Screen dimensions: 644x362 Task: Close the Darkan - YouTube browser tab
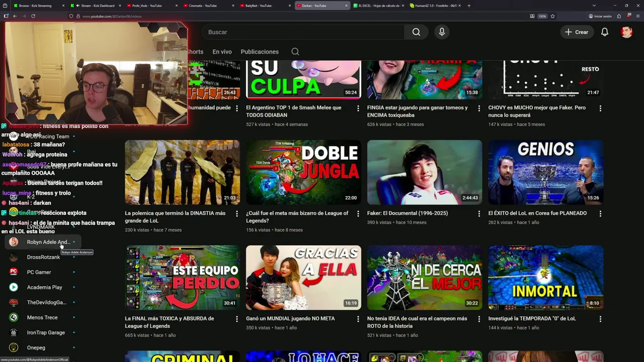click(x=346, y=6)
